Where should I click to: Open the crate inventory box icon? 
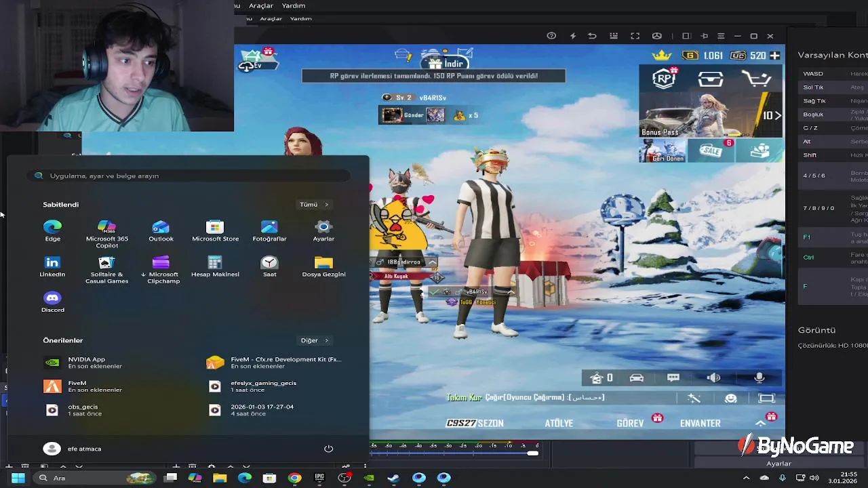(711, 79)
